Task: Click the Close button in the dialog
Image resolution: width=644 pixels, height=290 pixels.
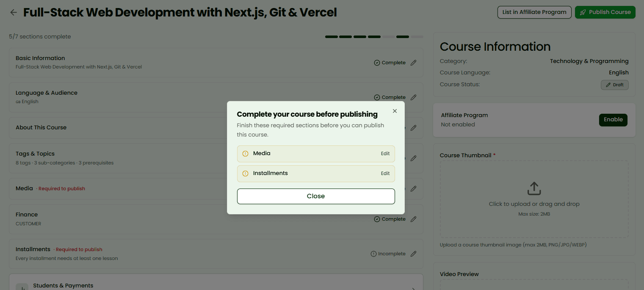Action: point(316,196)
